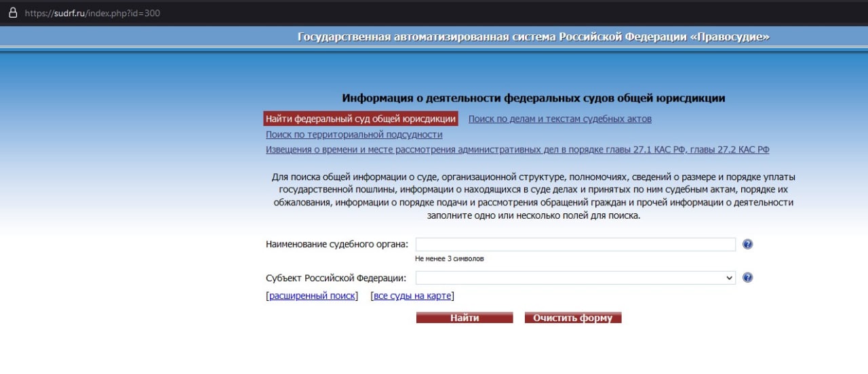The height and width of the screenshot is (374, 868).
Task: Click the padlock icon in address bar
Action: [x=12, y=12]
